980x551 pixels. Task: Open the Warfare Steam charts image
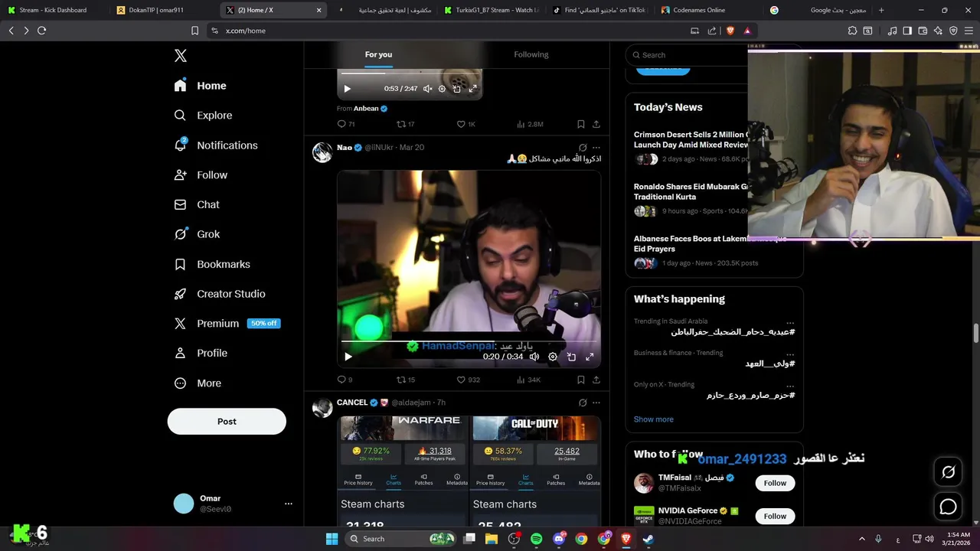(x=402, y=471)
